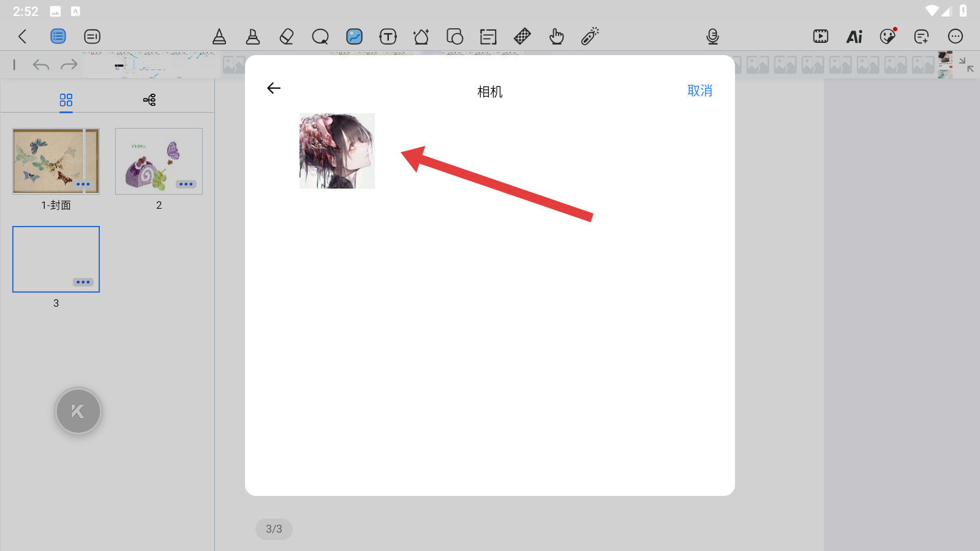Activate the lasso selection tool
Screen dimensions: 980x551
[320, 37]
